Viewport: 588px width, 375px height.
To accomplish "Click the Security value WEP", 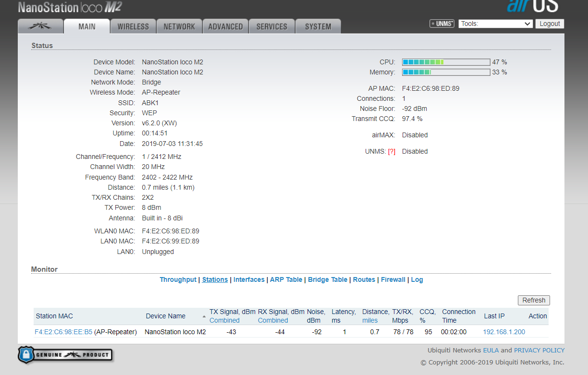I will pos(149,113).
